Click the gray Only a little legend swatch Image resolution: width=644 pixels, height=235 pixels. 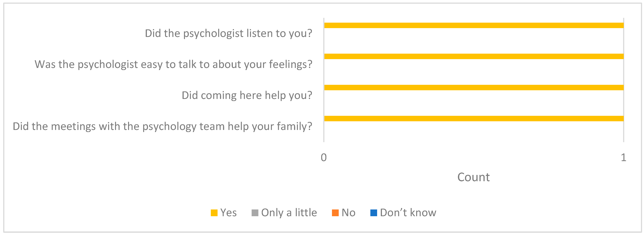pyautogui.click(x=255, y=213)
